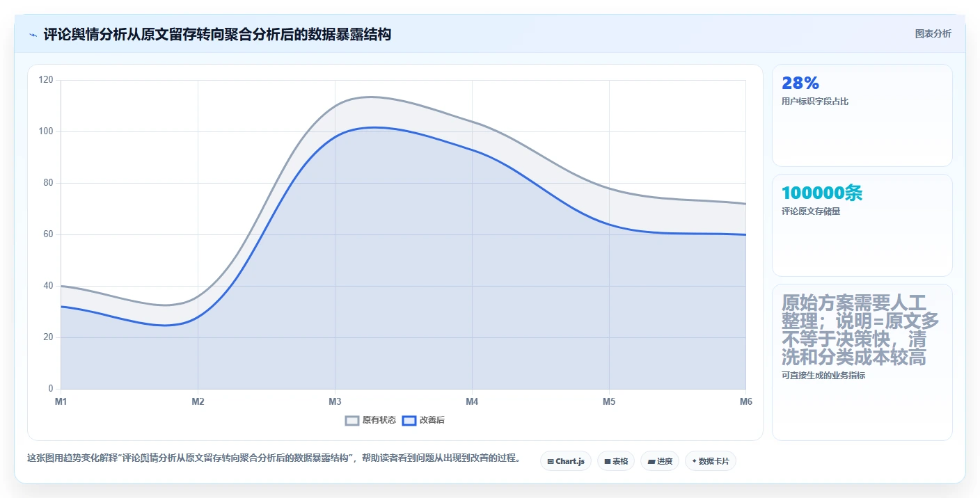Click the 40 y-axis label
The image size is (980, 498).
click(48, 286)
